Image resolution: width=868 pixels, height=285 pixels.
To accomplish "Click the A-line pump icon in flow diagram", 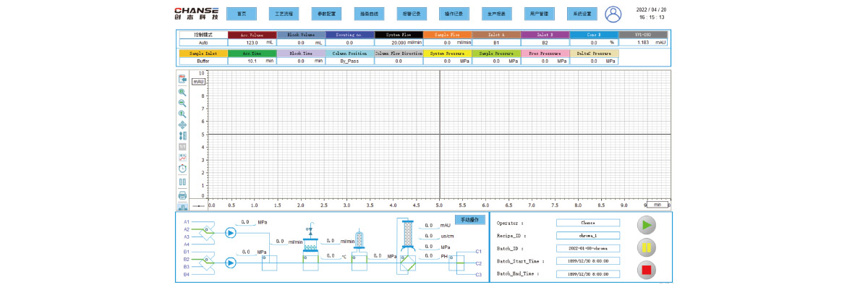I will click(x=230, y=232).
